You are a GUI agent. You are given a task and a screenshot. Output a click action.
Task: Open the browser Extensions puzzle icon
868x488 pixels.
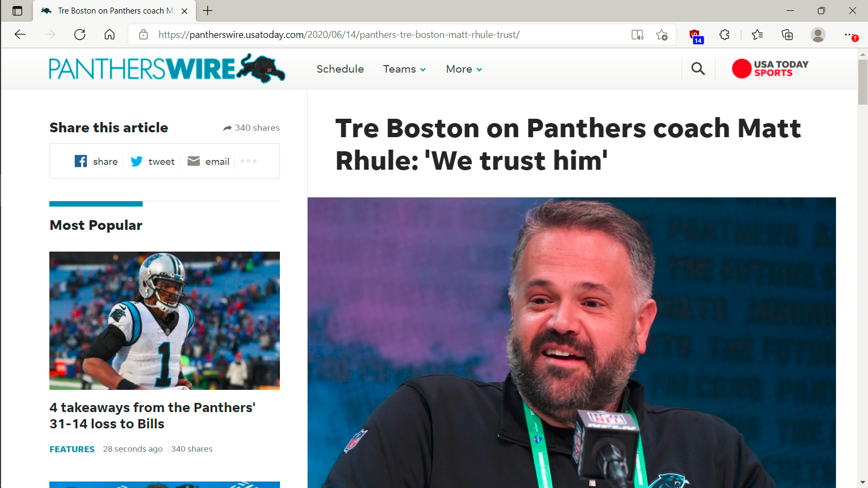coord(724,35)
